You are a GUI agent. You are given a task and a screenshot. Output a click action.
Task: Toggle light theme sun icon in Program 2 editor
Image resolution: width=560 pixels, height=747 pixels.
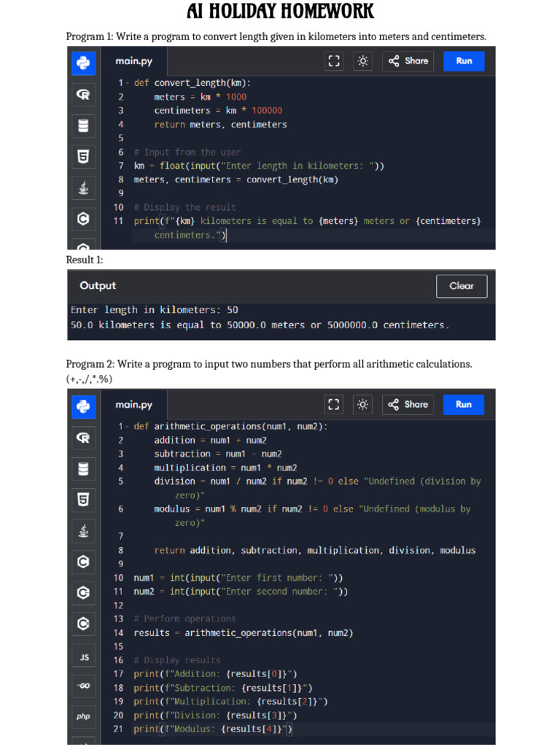[x=362, y=404]
